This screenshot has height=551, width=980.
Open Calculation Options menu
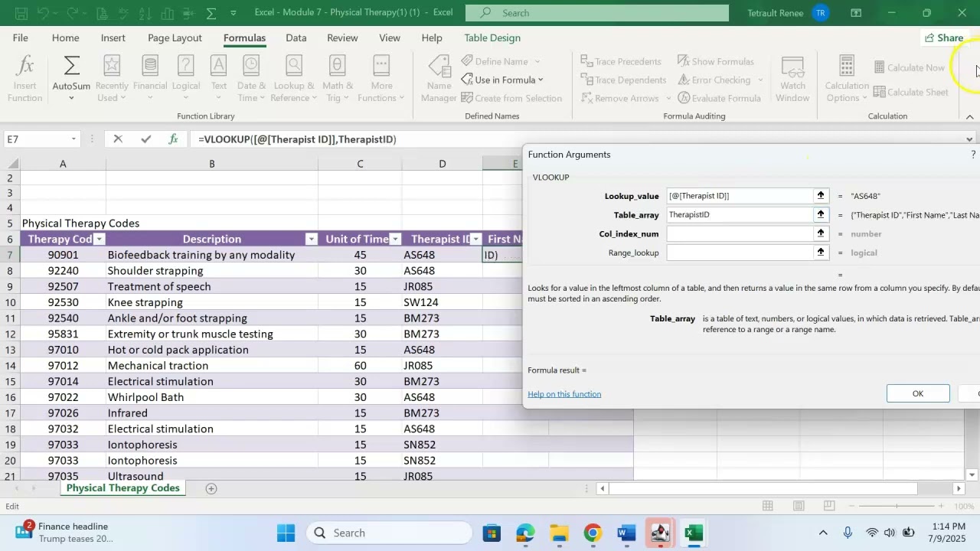pyautogui.click(x=847, y=79)
